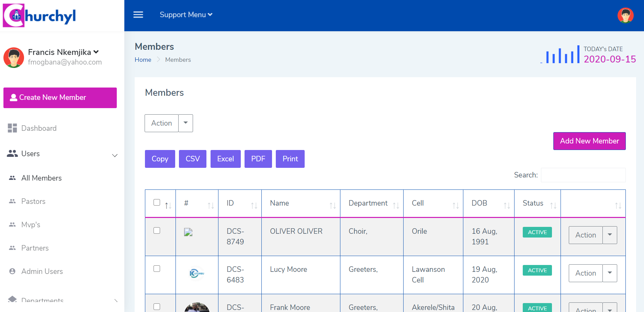The height and width of the screenshot is (312, 644).
Task: Open Dashboard from the sidebar
Action: (39, 128)
